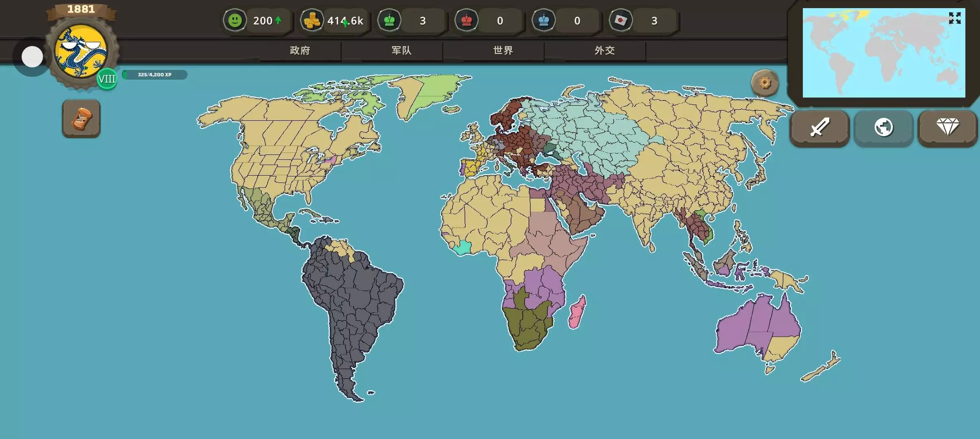
Task: Select the globe map mode button
Action: 884,128
